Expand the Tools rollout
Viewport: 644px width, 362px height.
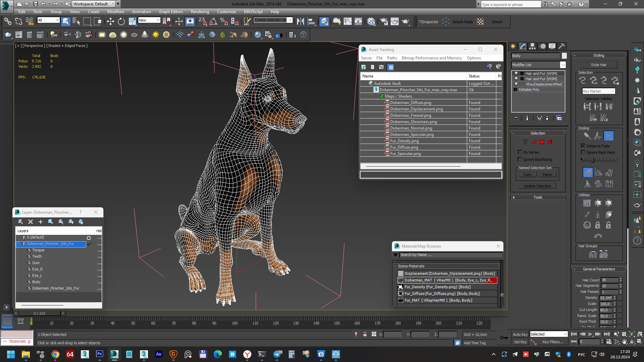click(538, 197)
